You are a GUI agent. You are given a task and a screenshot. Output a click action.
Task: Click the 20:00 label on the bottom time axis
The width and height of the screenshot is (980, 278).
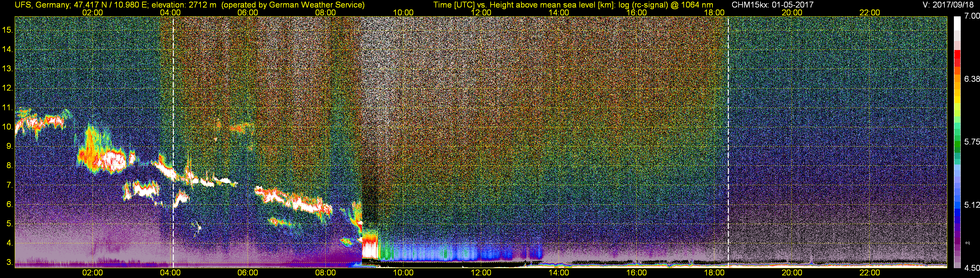(792, 273)
